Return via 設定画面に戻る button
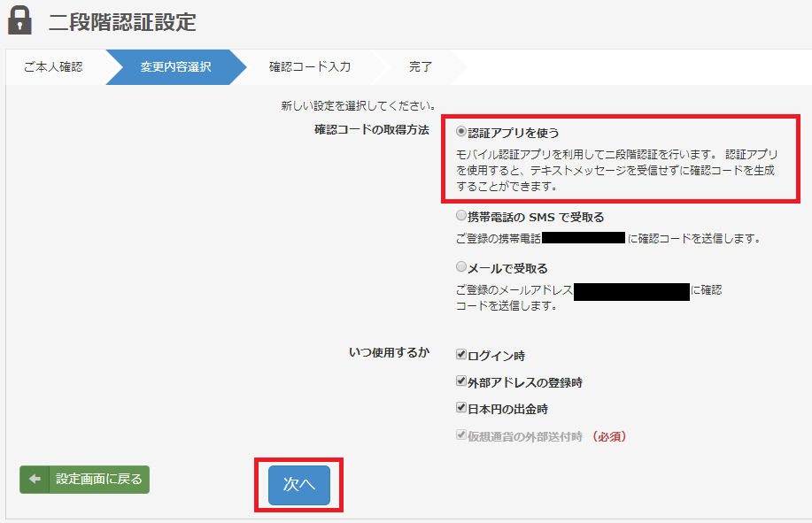 [x=84, y=480]
